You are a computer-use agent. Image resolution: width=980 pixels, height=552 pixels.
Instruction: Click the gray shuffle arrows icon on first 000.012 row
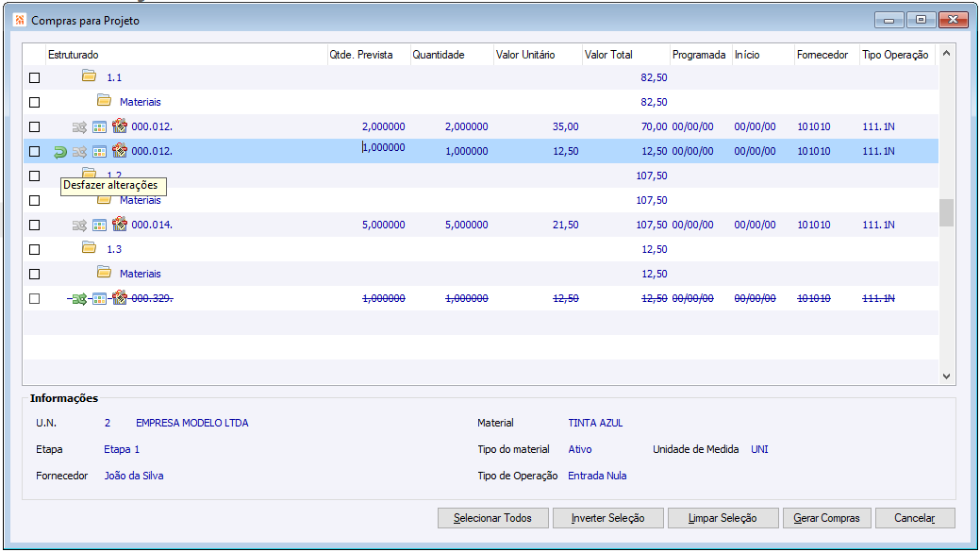coord(79,126)
